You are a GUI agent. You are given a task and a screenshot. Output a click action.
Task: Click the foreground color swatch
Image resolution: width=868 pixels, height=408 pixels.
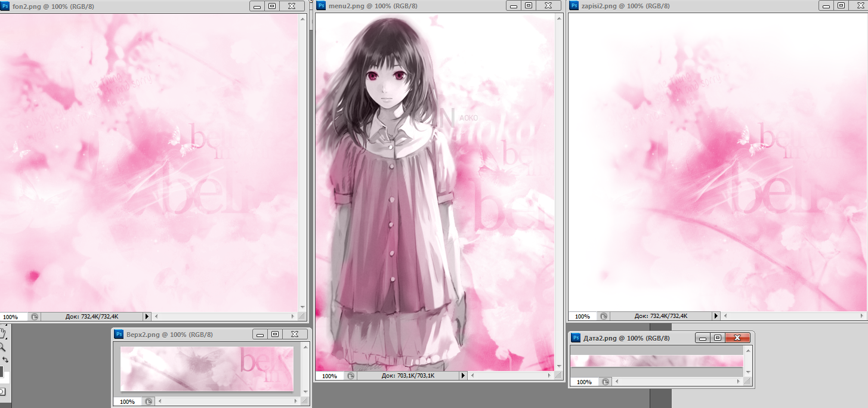tap(1, 372)
